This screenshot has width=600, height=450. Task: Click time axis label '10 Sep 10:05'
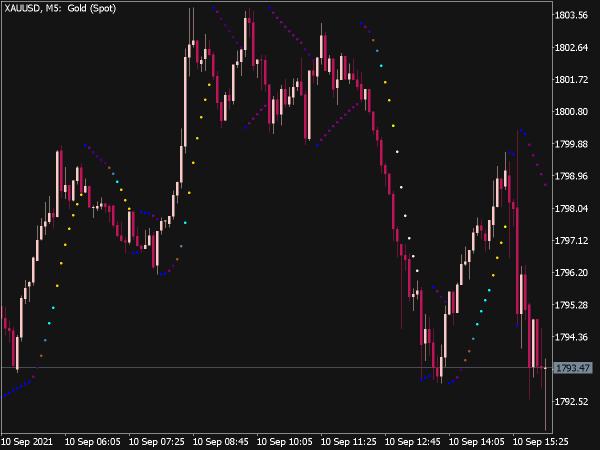(x=284, y=442)
